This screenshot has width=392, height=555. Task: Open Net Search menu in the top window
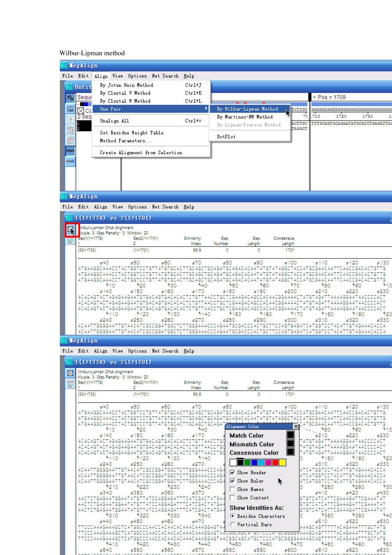coord(165,76)
